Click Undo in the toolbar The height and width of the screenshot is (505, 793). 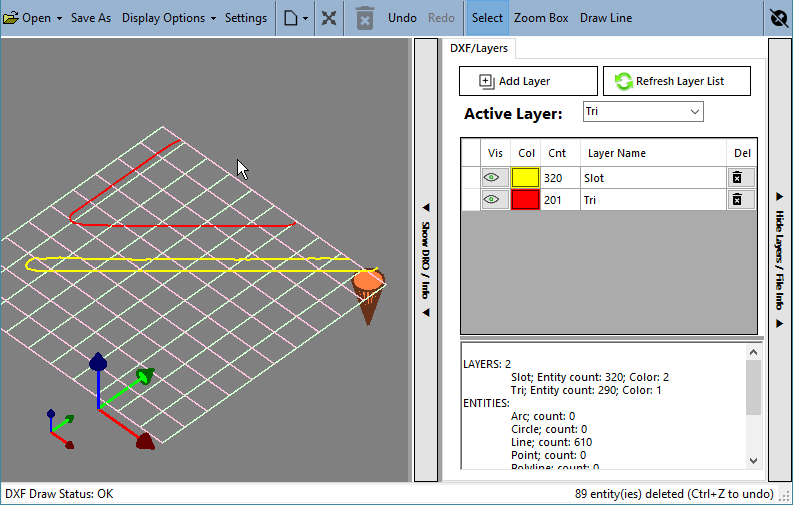pyautogui.click(x=403, y=18)
